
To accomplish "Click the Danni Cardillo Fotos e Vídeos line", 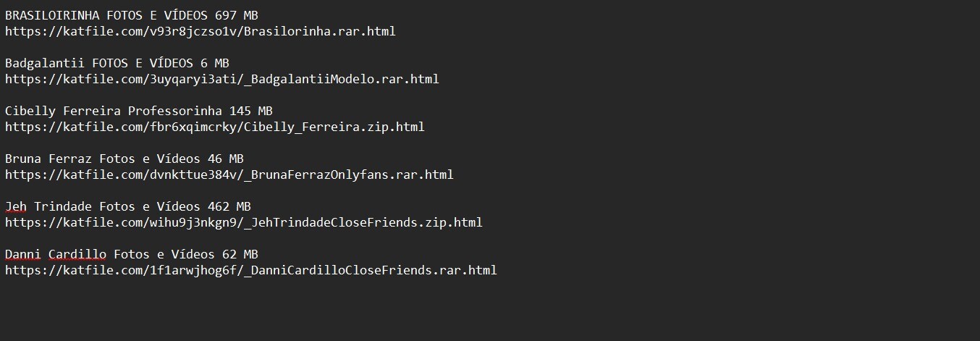I will (131, 254).
